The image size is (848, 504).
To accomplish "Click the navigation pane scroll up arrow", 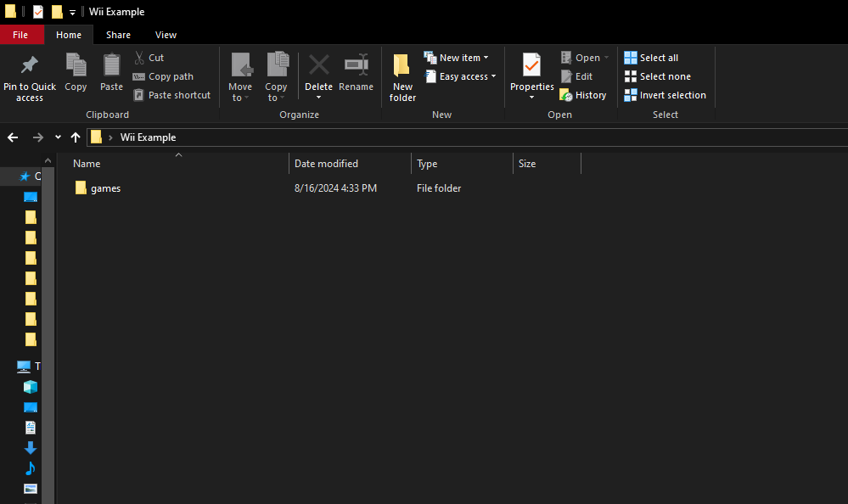I will click(48, 160).
